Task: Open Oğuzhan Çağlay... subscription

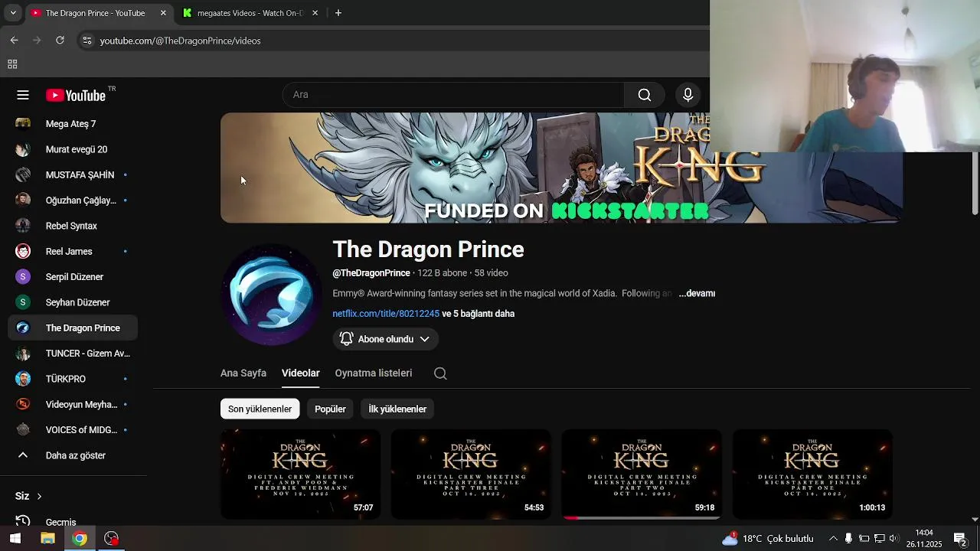Action: coord(73,201)
